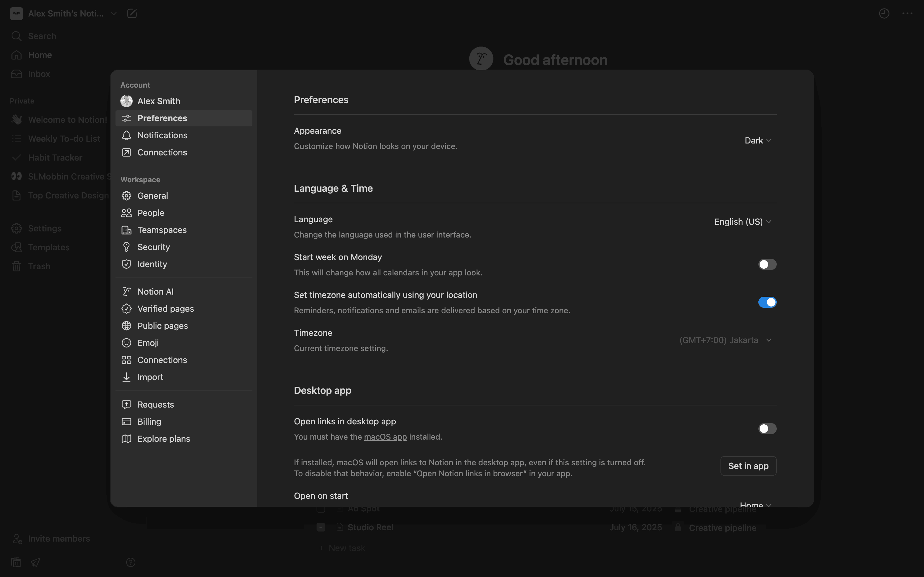Enable Start week on Monday toggle
Screen dimensions: 924x577
click(767, 264)
